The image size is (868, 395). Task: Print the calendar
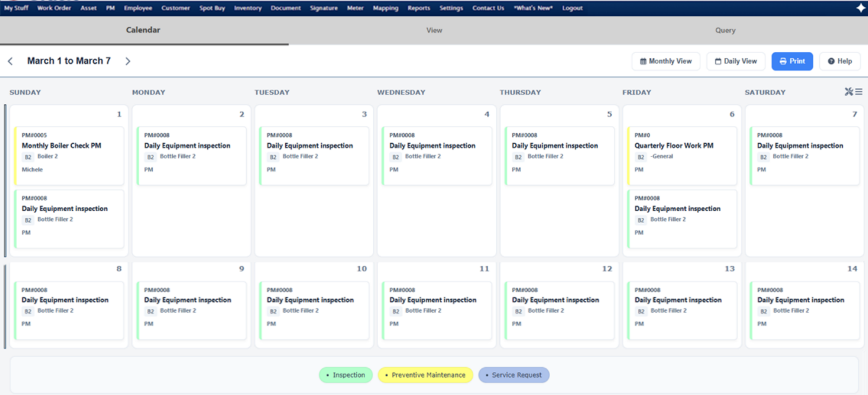[x=792, y=61]
